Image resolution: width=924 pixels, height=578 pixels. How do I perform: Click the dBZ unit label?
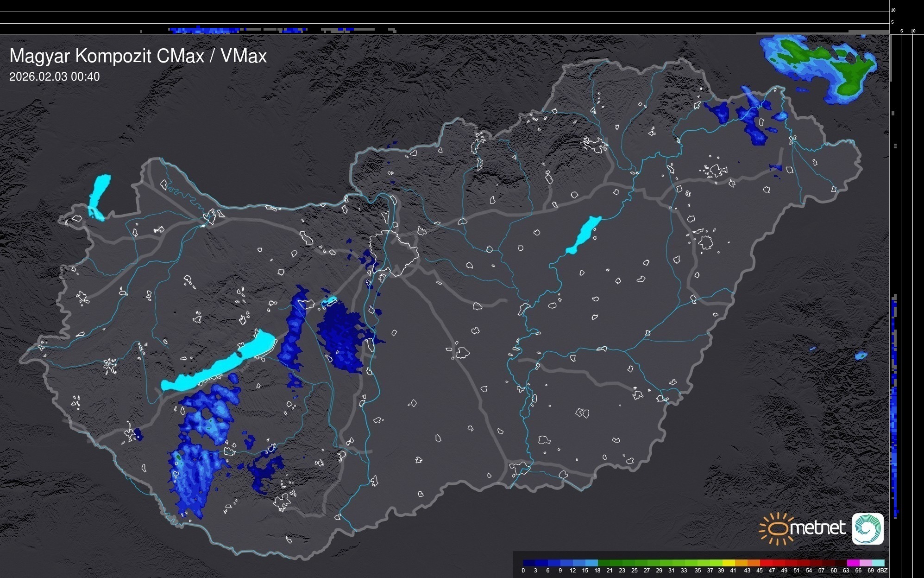(x=882, y=571)
